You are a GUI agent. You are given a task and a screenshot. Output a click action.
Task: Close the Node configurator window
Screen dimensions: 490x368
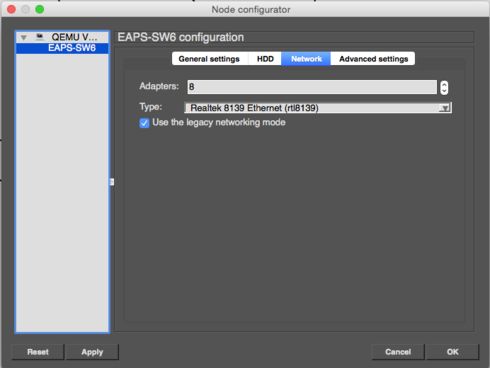pyautogui.click(x=11, y=9)
